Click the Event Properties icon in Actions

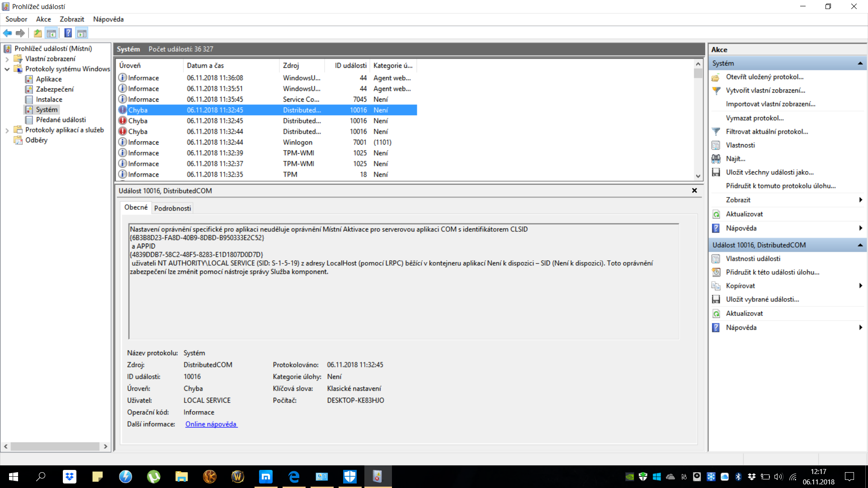[x=716, y=258]
